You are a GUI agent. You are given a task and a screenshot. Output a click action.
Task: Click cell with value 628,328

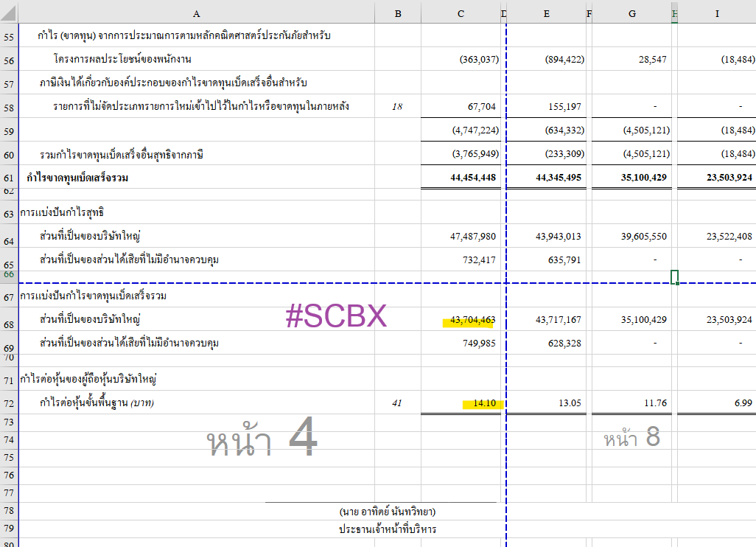click(x=564, y=344)
